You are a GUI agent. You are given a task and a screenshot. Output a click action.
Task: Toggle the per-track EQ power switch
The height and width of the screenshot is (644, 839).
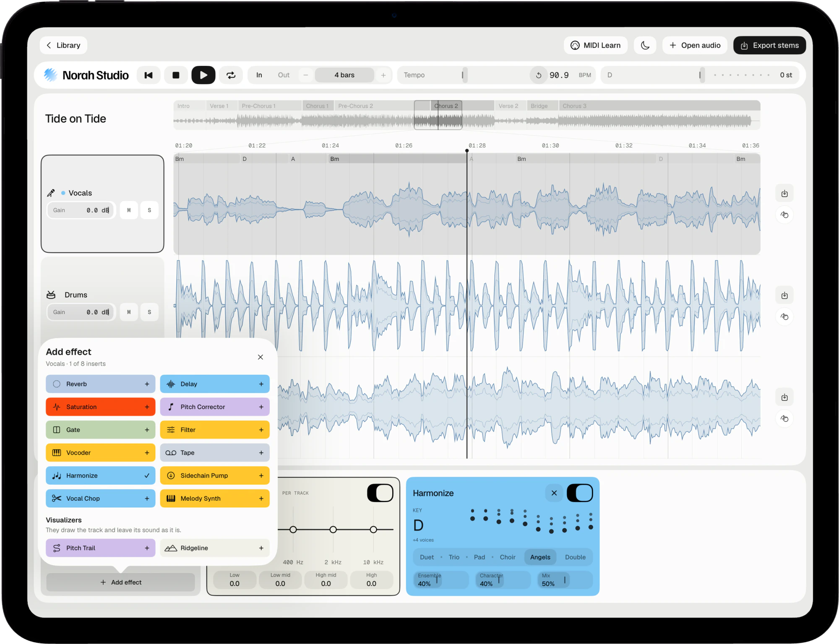point(380,493)
